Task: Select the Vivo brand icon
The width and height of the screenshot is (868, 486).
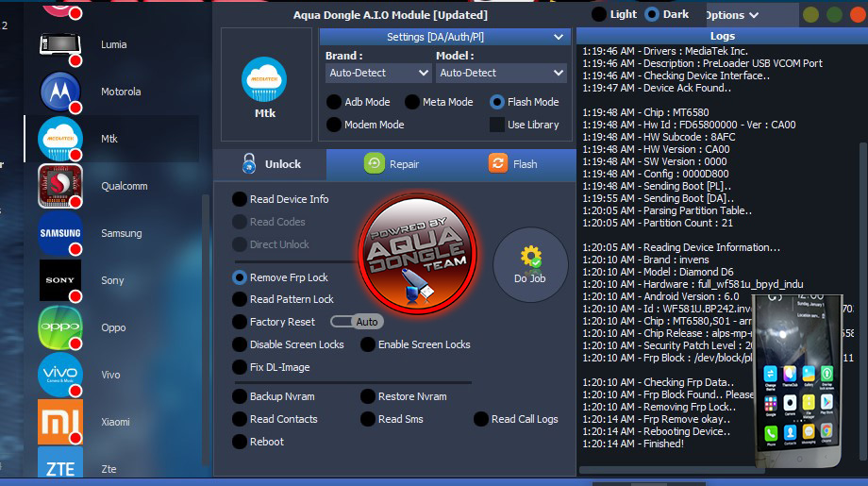Action: 60,375
